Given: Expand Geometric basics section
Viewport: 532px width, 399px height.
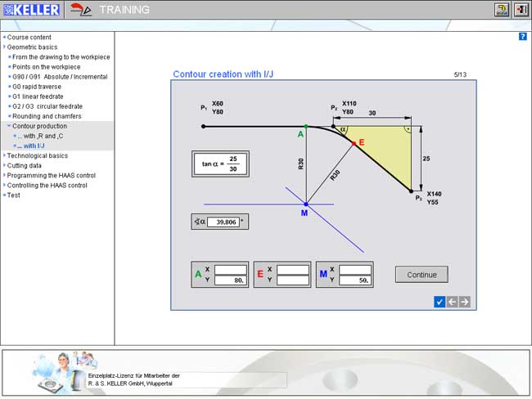Looking at the screenshot, I should 32,47.
